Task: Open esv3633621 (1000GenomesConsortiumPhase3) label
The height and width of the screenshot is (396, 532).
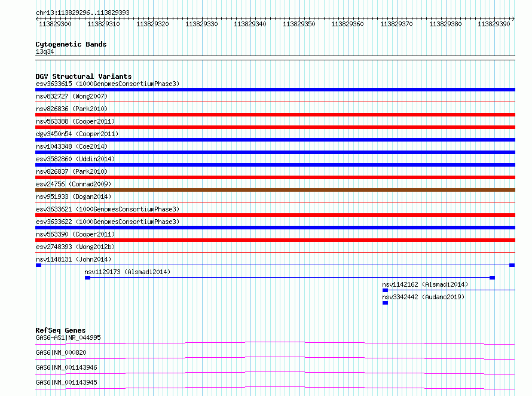Action: 108,209
